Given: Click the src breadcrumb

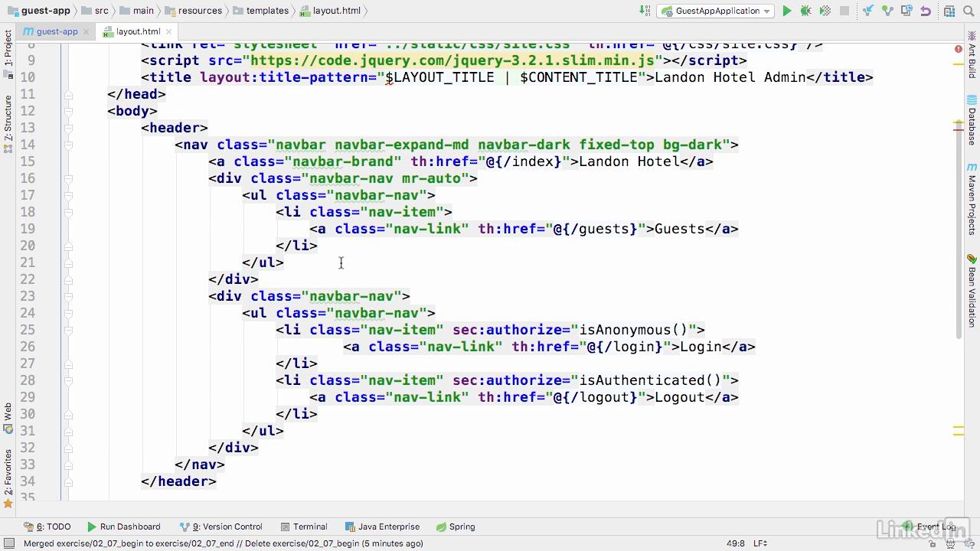Looking at the screenshot, I should [95, 11].
